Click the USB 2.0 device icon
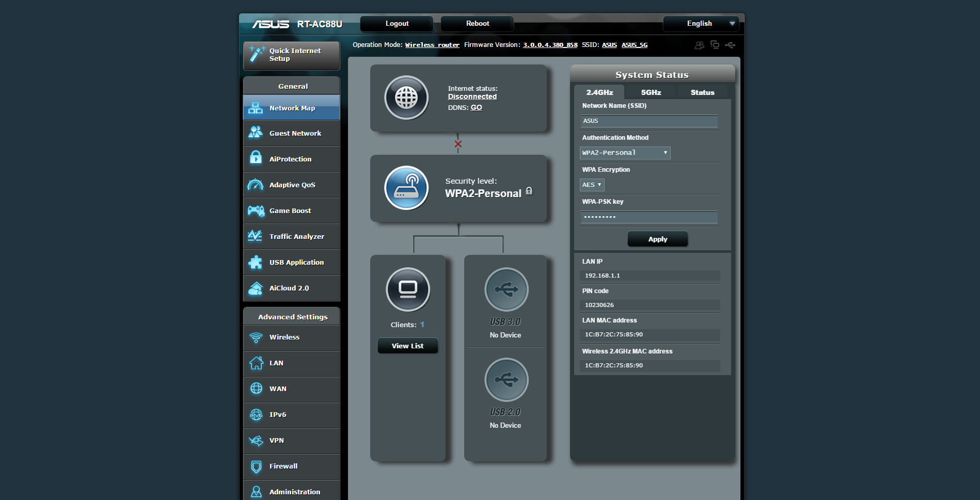 click(506, 380)
